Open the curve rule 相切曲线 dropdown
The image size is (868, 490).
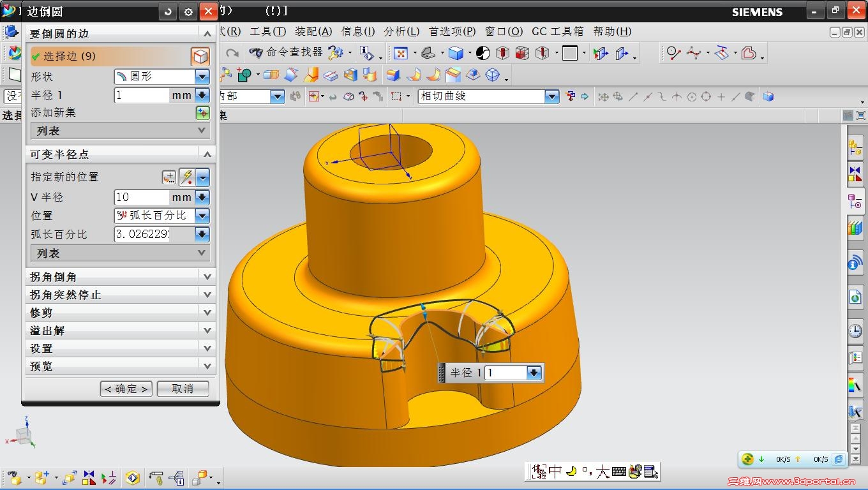point(552,96)
